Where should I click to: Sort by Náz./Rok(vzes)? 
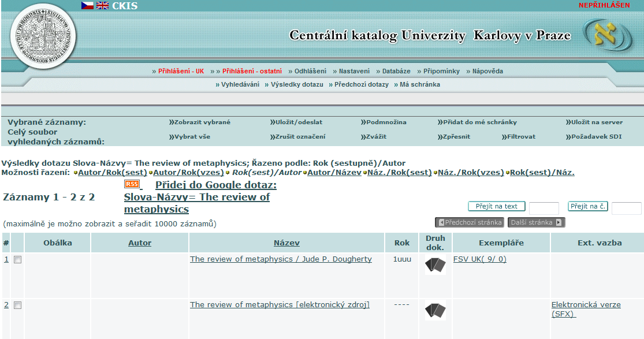pos(471,173)
